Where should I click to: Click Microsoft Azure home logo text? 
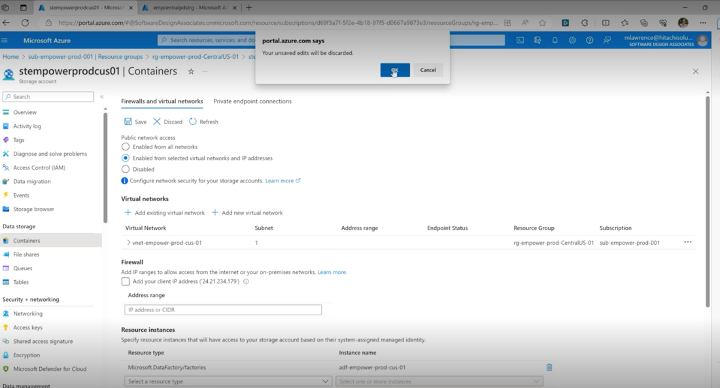click(47, 40)
